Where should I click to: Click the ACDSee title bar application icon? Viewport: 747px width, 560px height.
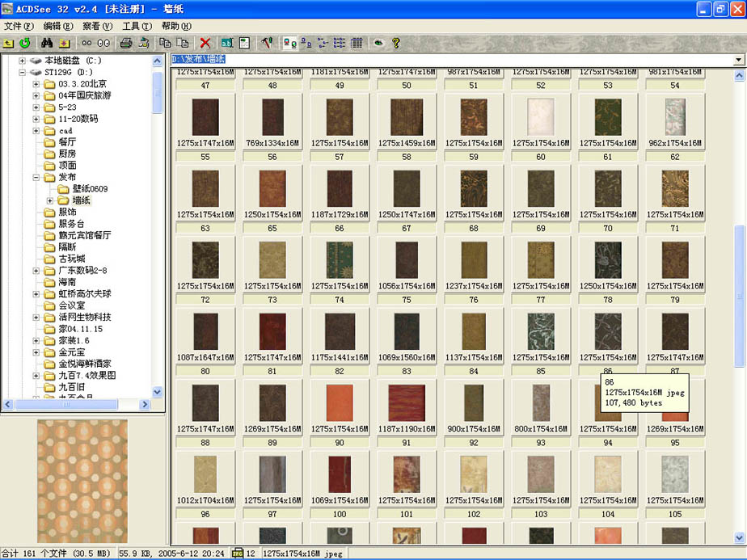(x=7, y=9)
